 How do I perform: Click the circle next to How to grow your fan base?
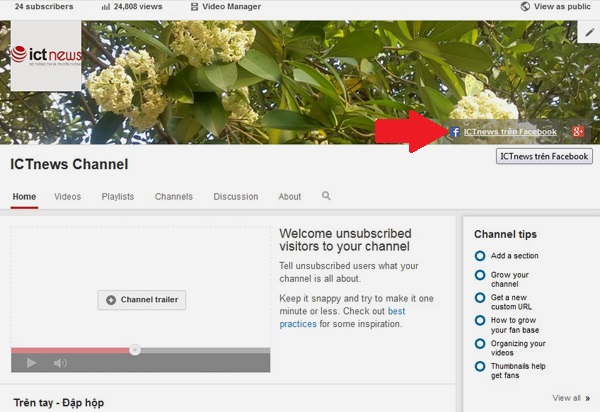point(480,320)
